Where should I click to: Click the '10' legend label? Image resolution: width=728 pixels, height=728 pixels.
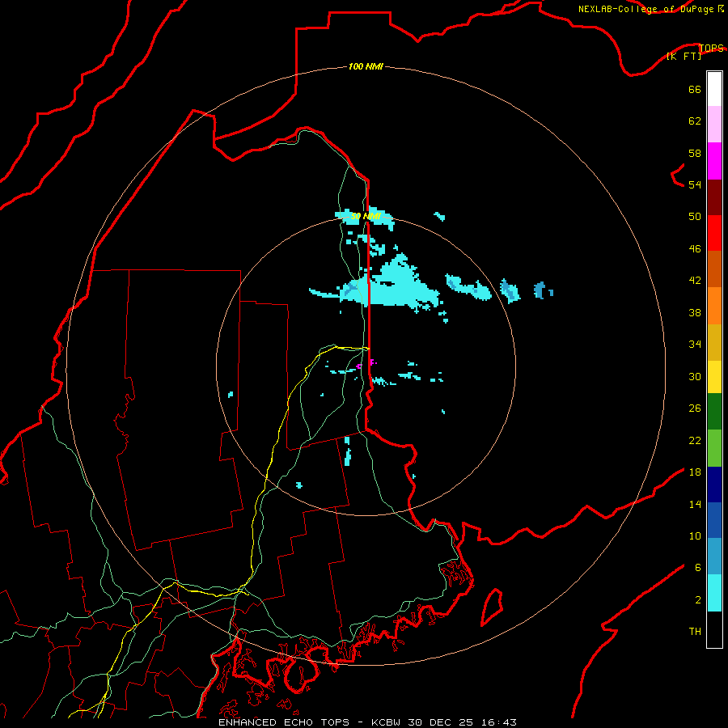pyautogui.click(x=695, y=536)
